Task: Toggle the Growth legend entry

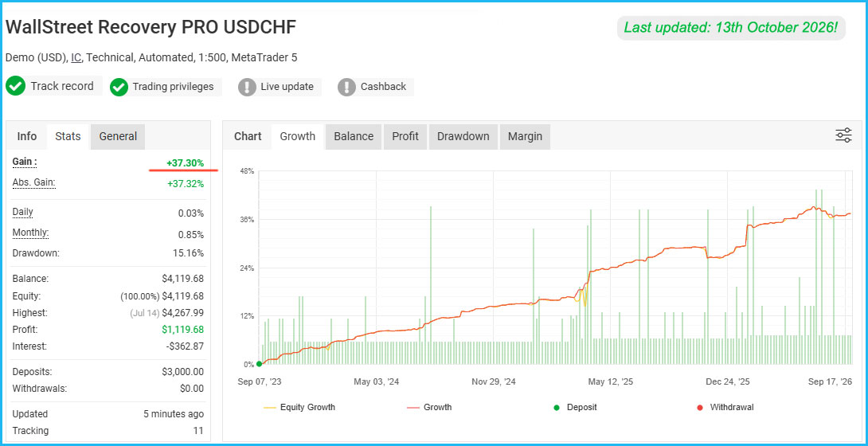Action: [x=429, y=407]
